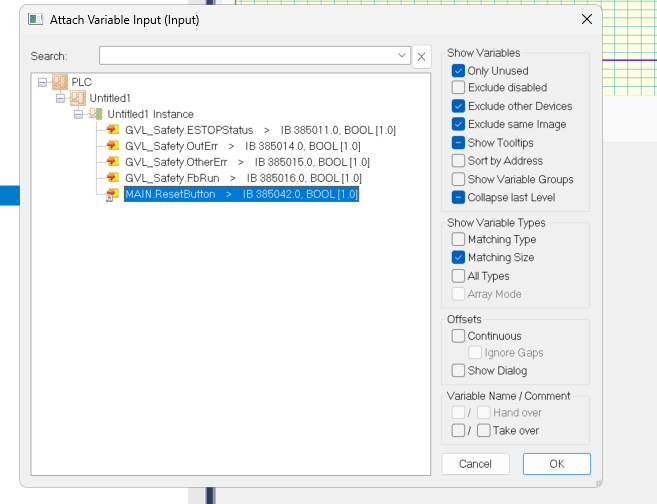Screen dimensions: 657x504
Task: Click the GVL_Safety.FbRun variable icon
Action: tap(112, 178)
